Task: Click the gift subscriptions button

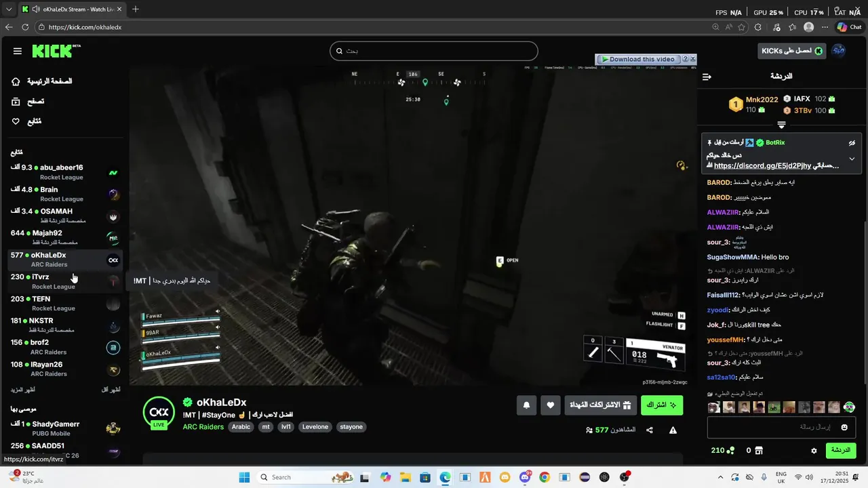Action: coord(601,405)
